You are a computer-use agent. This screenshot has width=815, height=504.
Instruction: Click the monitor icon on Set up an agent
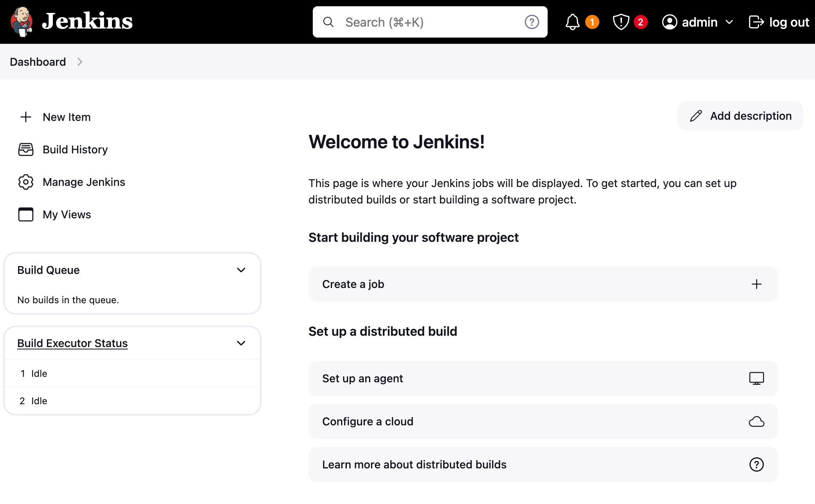(x=757, y=378)
